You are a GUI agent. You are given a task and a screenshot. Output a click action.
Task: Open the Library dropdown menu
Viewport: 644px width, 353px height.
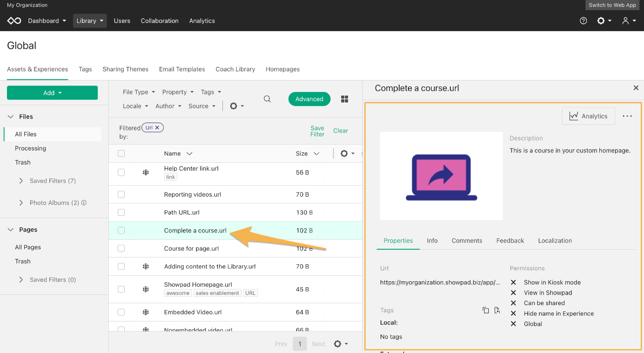click(90, 21)
